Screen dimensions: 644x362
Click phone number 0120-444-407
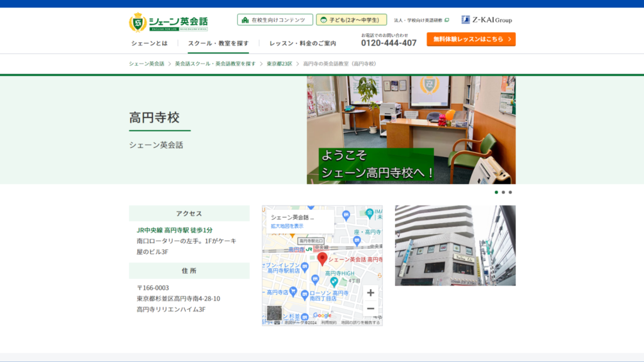tap(389, 43)
